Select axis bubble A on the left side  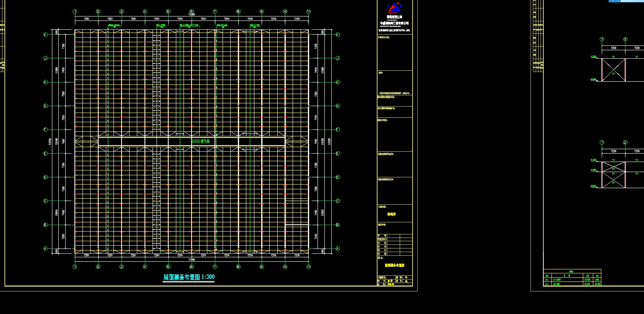tap(45, 248)
